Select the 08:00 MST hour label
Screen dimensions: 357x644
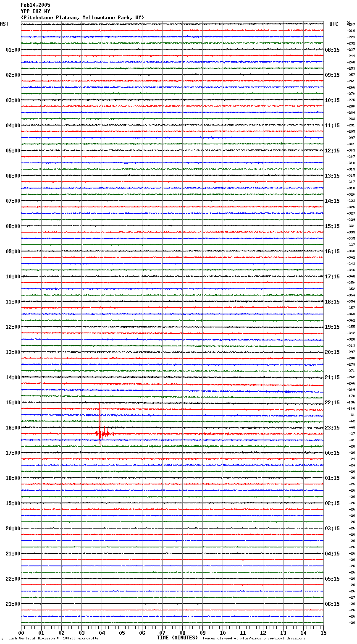(13, 226)
